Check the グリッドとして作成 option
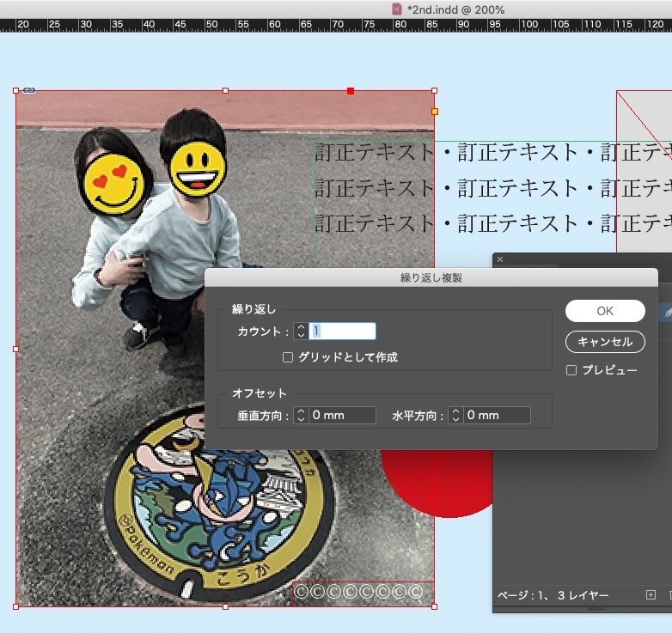Screen dimensions: 672x633 click(288, 357)
